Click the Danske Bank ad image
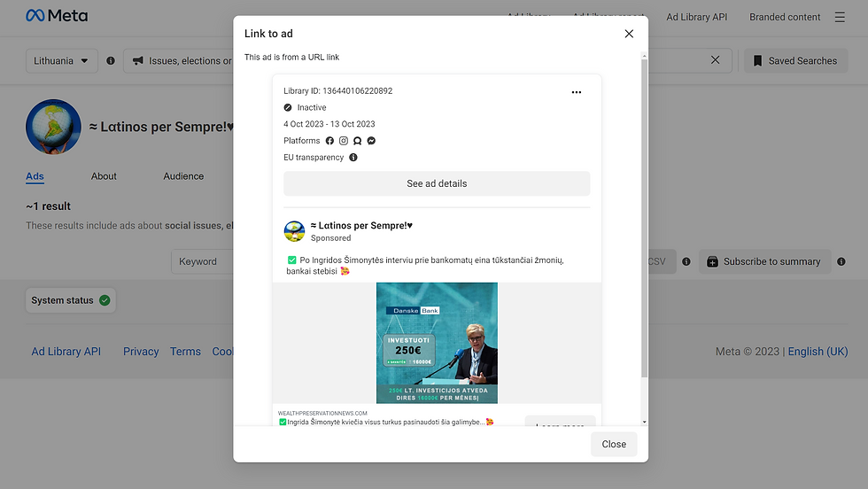The width and height of the screenshot is (868, 489). tap(437, 343)
